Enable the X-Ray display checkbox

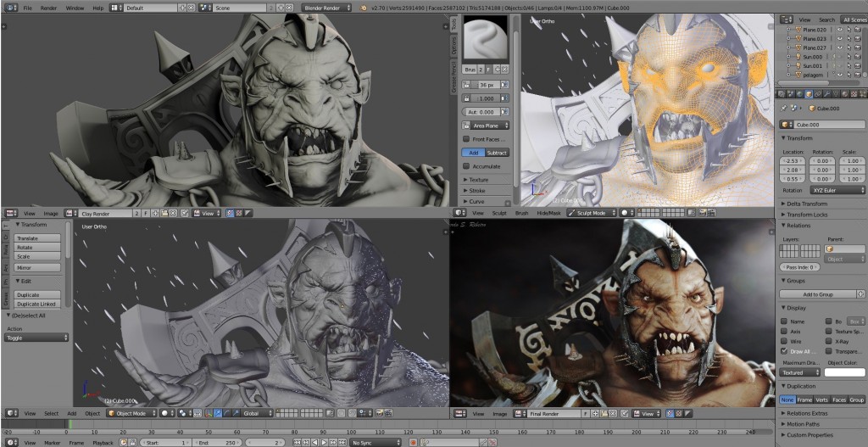tap(829, 341)
